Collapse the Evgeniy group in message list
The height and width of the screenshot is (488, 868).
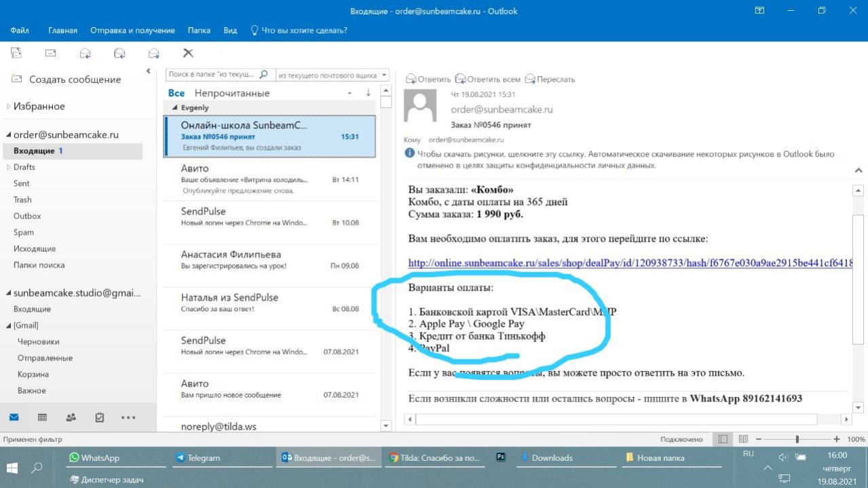tap(174, 108)
